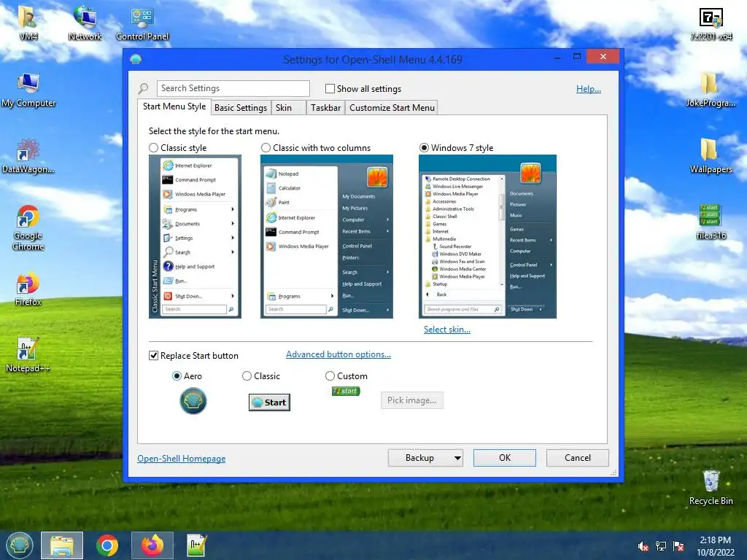Screen dimensions: 747x560
Task: Click the Windows 7 style preview image
Action: (487, 237)
